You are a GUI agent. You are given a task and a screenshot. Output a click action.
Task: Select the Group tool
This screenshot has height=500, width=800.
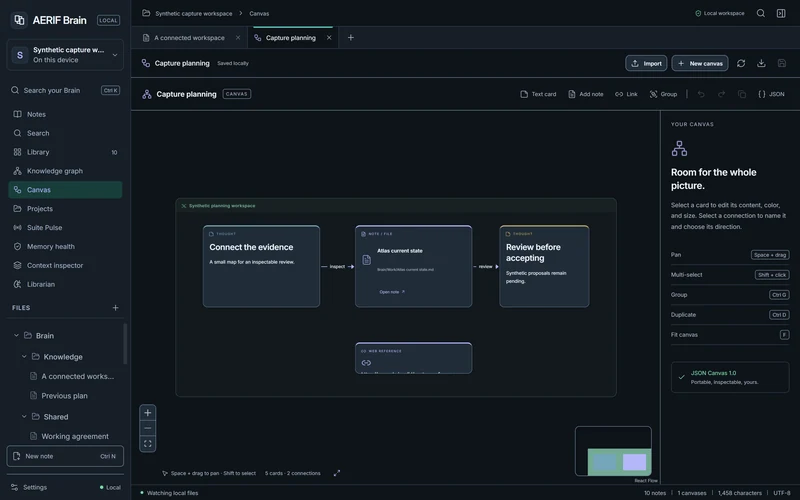click(x=663, y=94)
